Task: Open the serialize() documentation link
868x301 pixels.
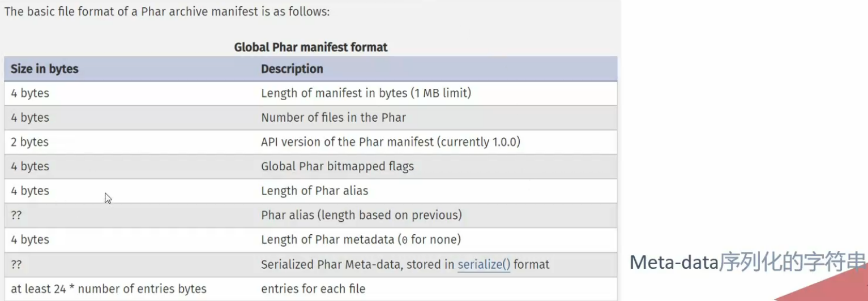Action: coord(484,264)
